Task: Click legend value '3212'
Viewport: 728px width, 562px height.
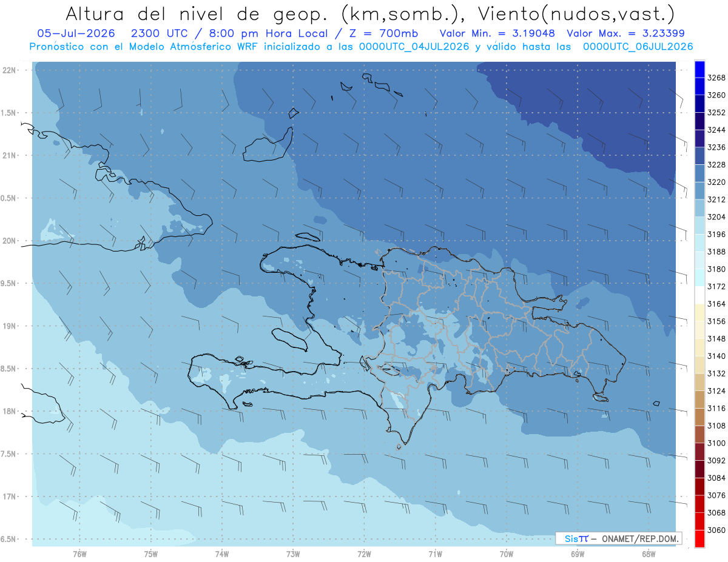Action: pos(716,199)
